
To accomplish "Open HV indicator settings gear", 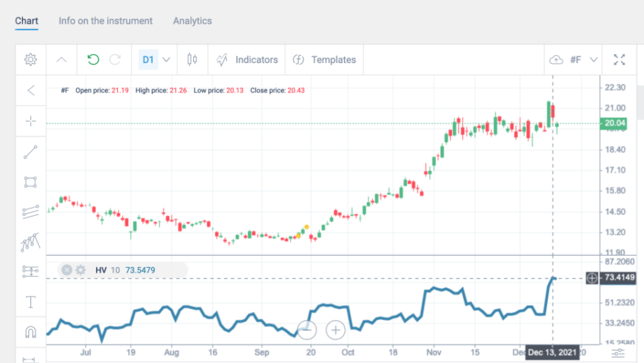I will (x=81, y=270).
